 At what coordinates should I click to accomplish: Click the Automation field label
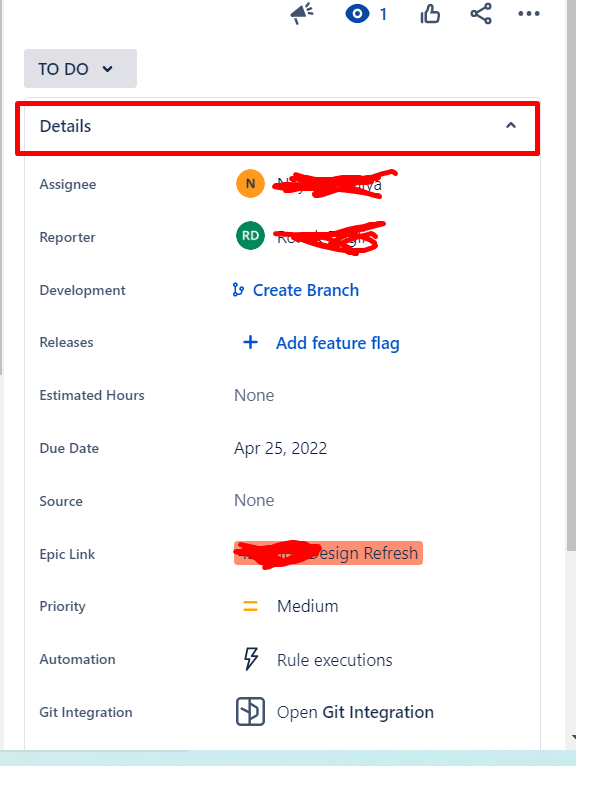point(77,660)
